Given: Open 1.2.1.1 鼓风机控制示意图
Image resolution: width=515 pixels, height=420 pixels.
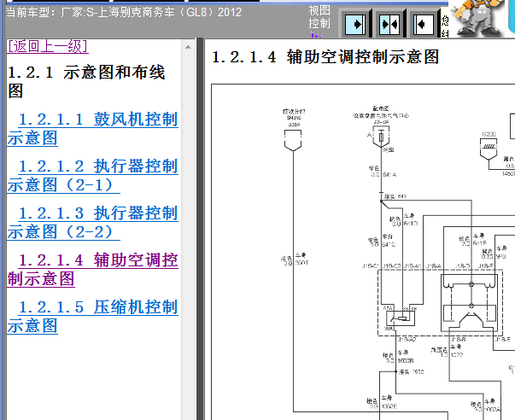Looking at the screenshot, I should pyautogui.click(x=92, y=128).
